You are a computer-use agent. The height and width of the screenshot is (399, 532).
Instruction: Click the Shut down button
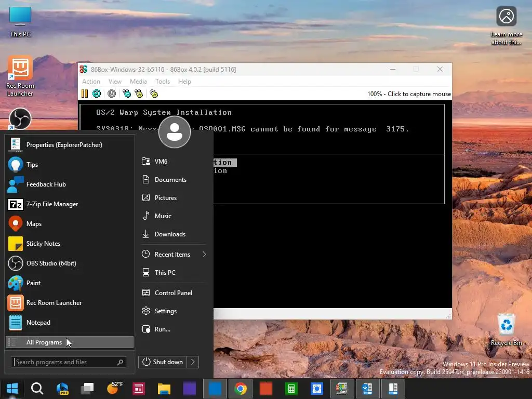tap(163, 362)
